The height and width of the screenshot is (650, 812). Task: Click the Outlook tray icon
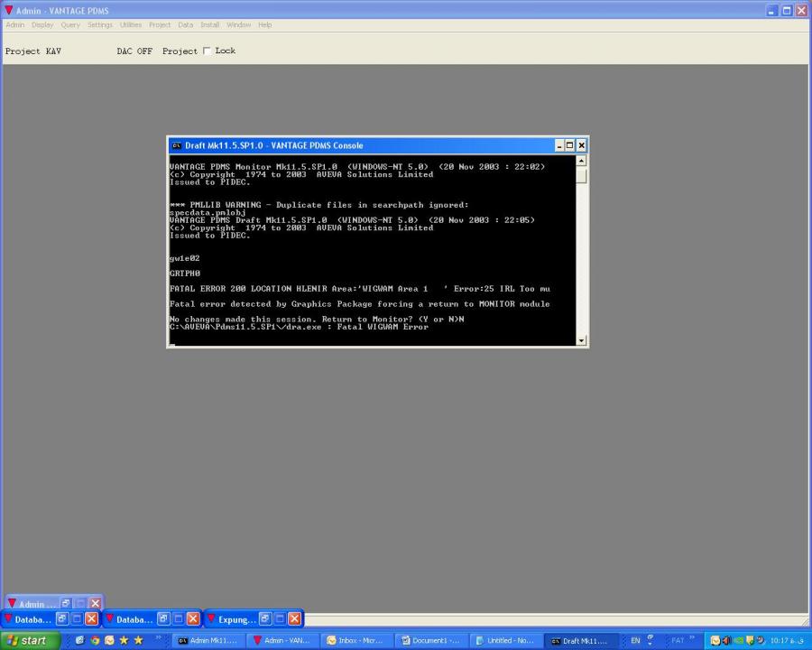[715, 641]
